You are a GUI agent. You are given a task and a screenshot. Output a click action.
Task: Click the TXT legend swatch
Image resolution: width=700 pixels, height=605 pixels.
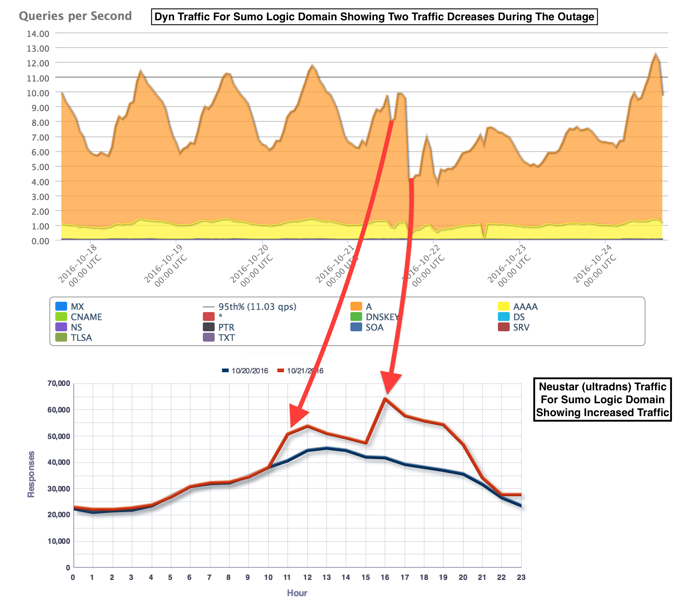tap(208, 337)
